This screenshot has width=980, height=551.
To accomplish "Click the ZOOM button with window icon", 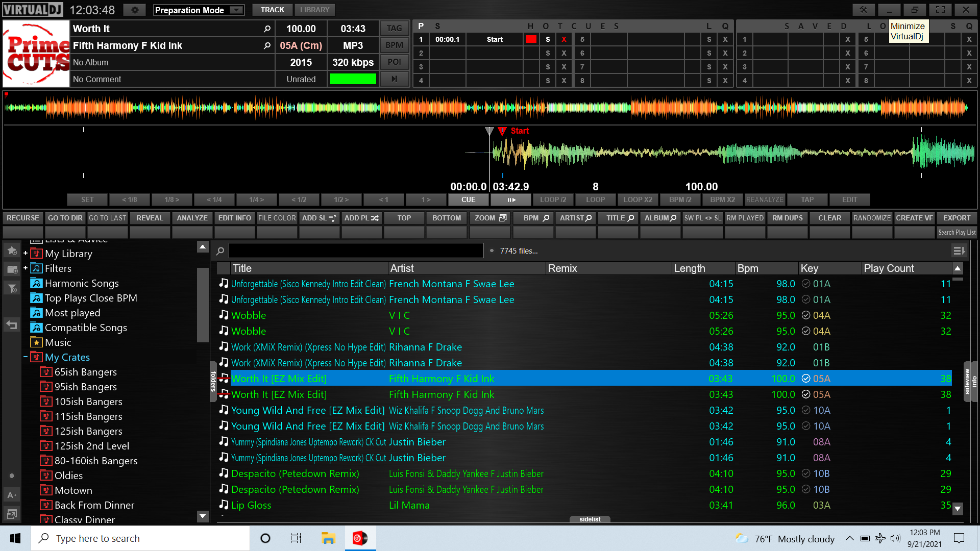I will (490, 218).
